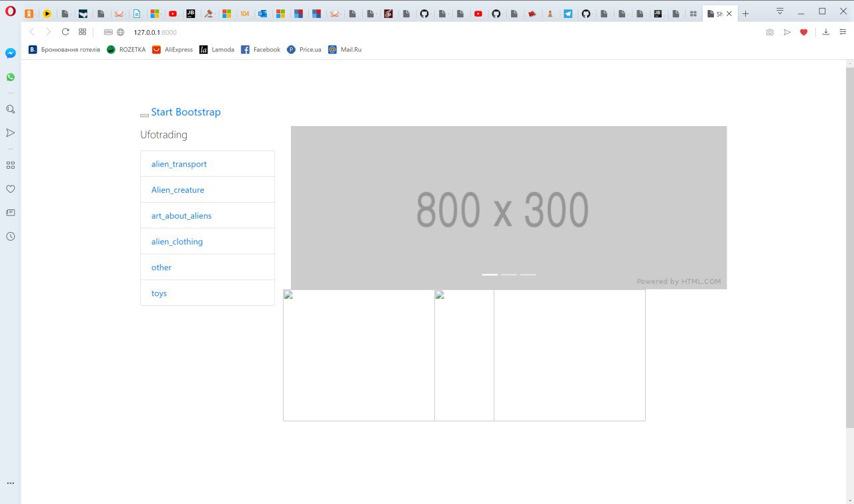Screen dimensions: 854x504
Task: Open the ROZETKA bookmark
Action: tap(126, 49)
